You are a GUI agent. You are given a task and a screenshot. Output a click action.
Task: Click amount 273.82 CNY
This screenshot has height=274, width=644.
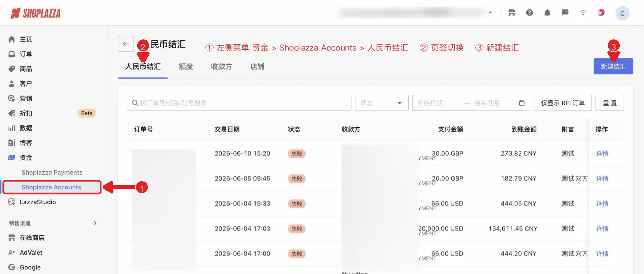click(x=519, y=154)
